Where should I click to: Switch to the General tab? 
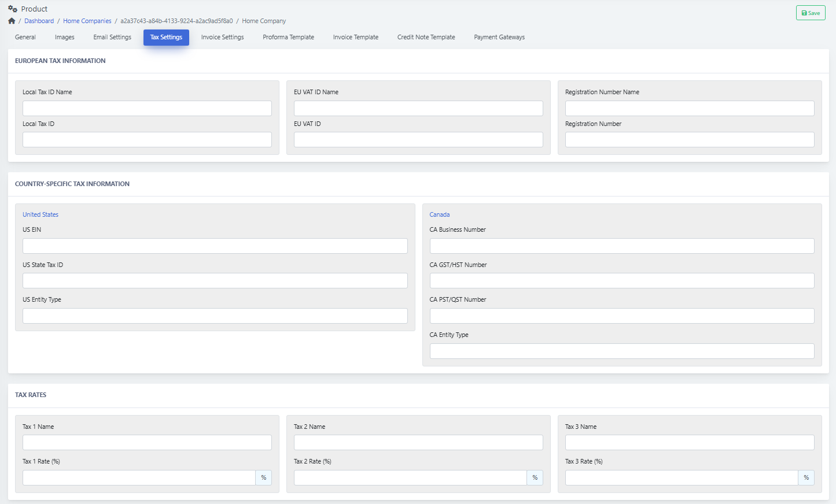25,37
